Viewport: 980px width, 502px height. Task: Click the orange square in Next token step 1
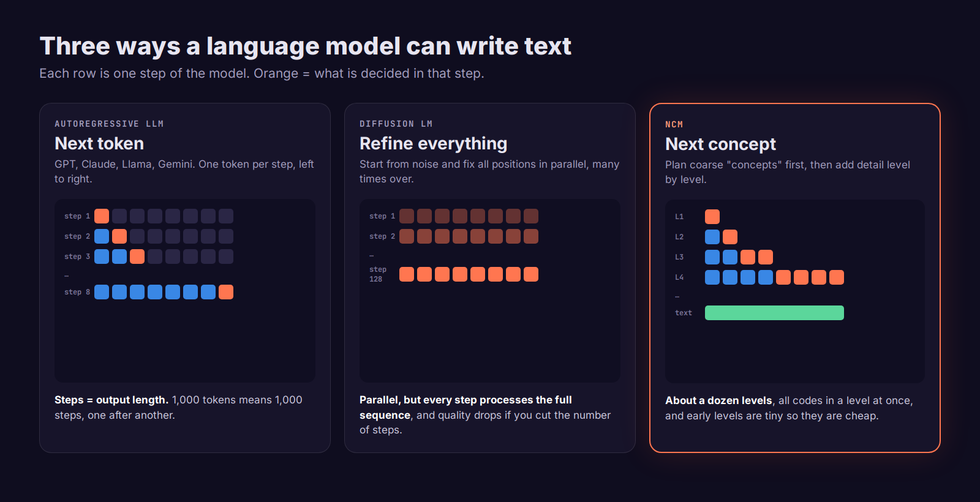(x=102, y=216)
